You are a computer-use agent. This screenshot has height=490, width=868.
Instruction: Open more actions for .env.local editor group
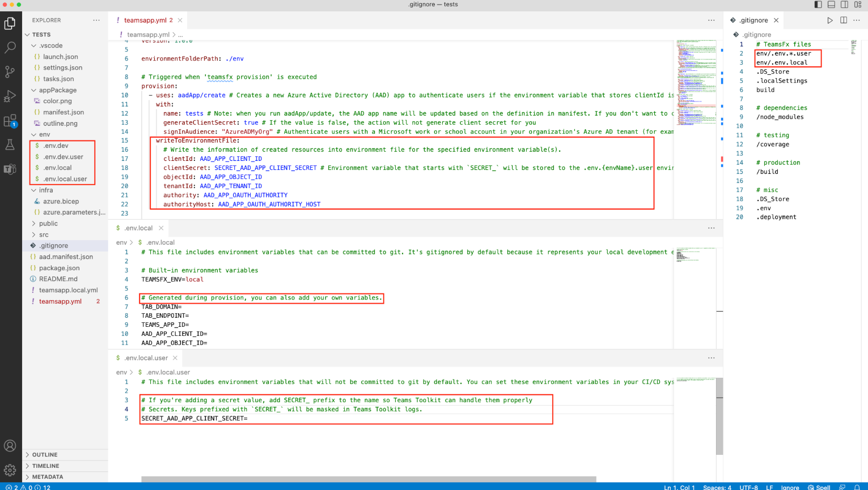712,228
